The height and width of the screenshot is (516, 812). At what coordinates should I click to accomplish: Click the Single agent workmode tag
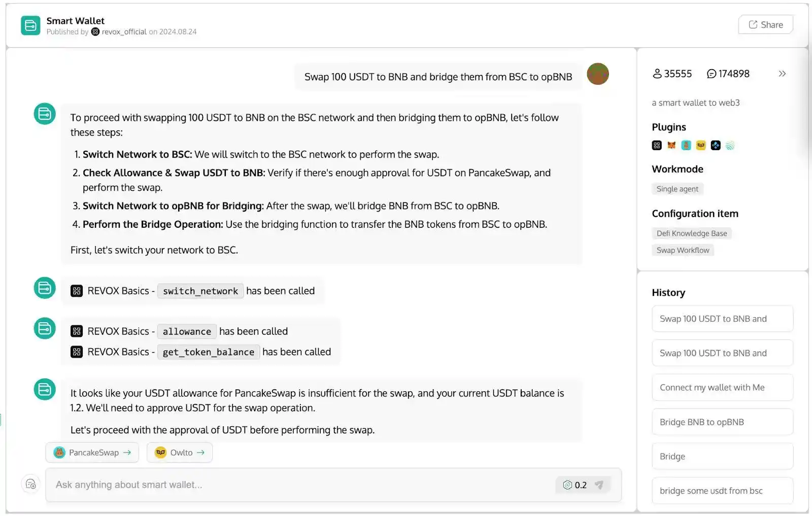tap(677, 189)
